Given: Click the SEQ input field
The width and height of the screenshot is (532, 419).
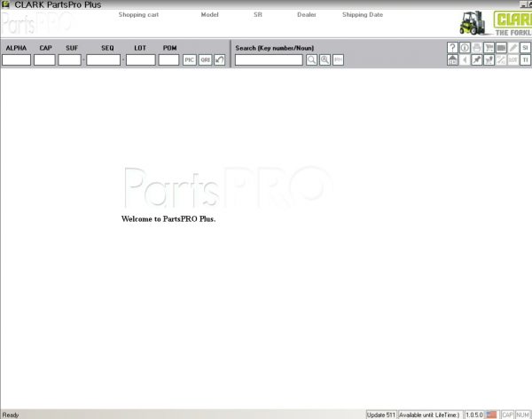Looking at the screenshot, I should click(x=103, y=59).
